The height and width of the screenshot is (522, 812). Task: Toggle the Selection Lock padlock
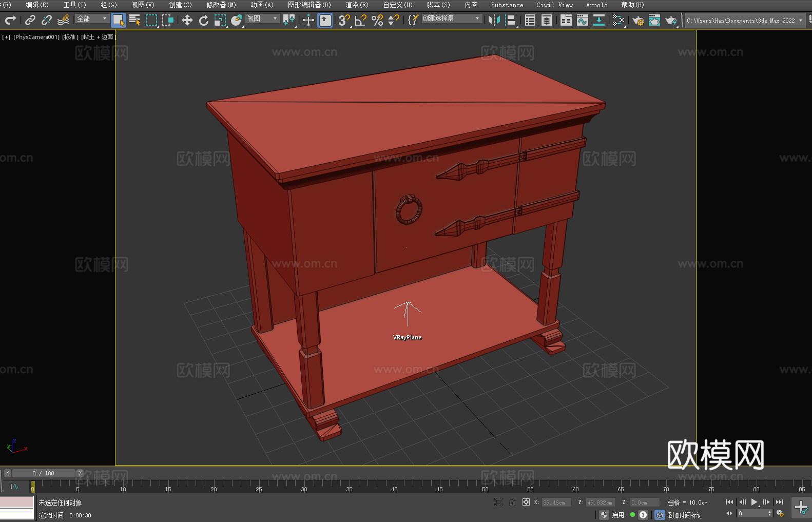512,502
